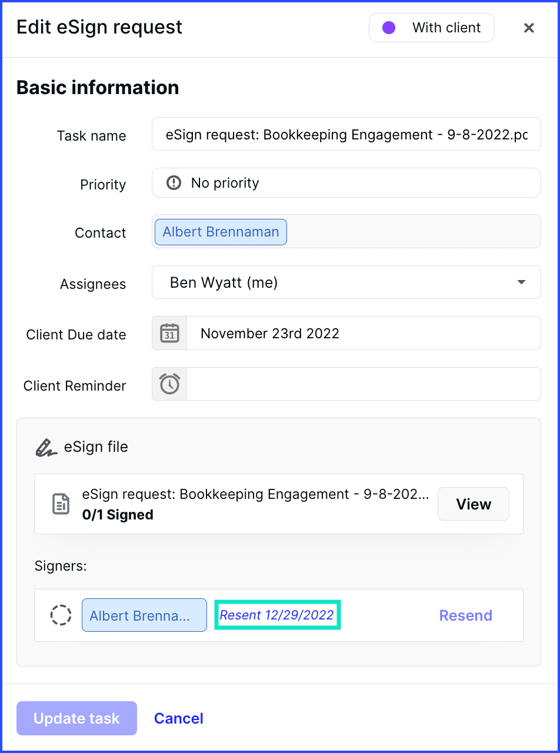Screen dimensions: 560x753
Task: Click the eSign pen signature icon
Action: 46,447
